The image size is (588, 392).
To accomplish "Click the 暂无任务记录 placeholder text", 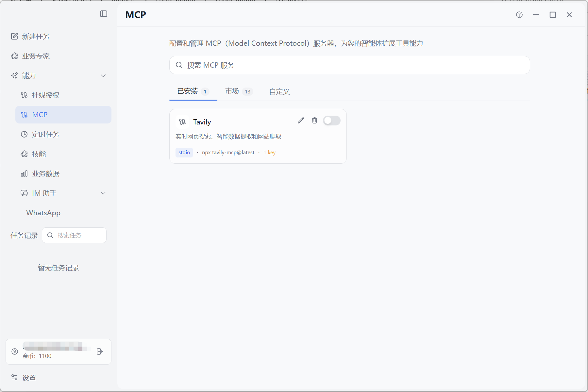I will [59, 268].
